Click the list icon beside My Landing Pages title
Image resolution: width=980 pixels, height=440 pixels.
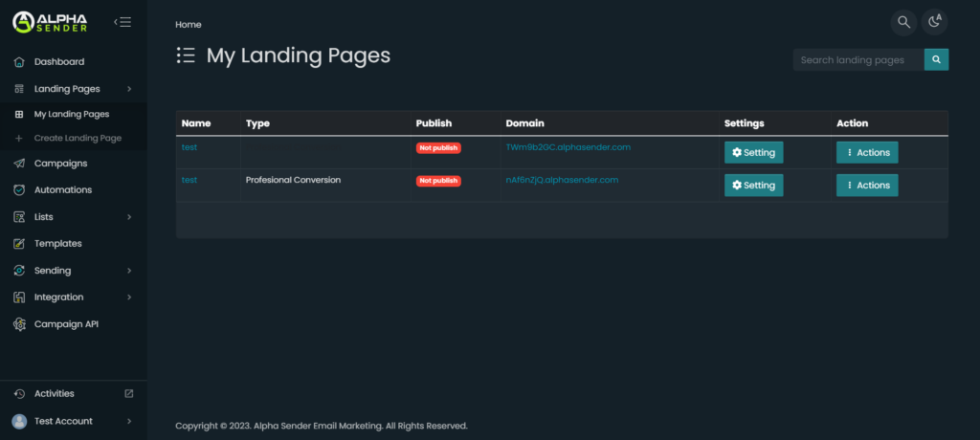187,55
